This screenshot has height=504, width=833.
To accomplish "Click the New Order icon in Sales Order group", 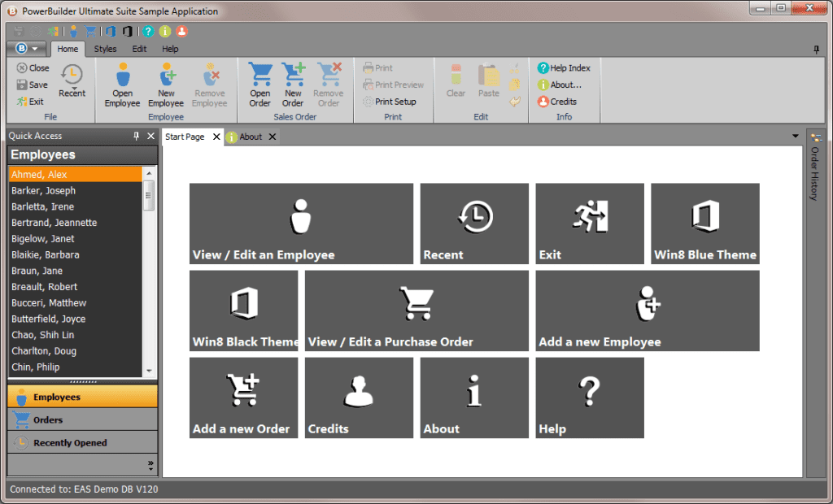I will [x=293, y=84].
